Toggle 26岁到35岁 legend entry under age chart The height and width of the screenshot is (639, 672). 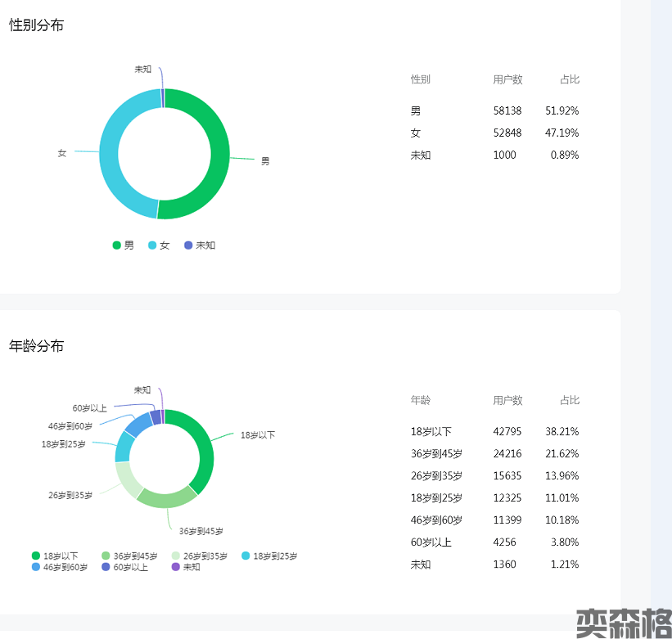(x=199, y=556)
